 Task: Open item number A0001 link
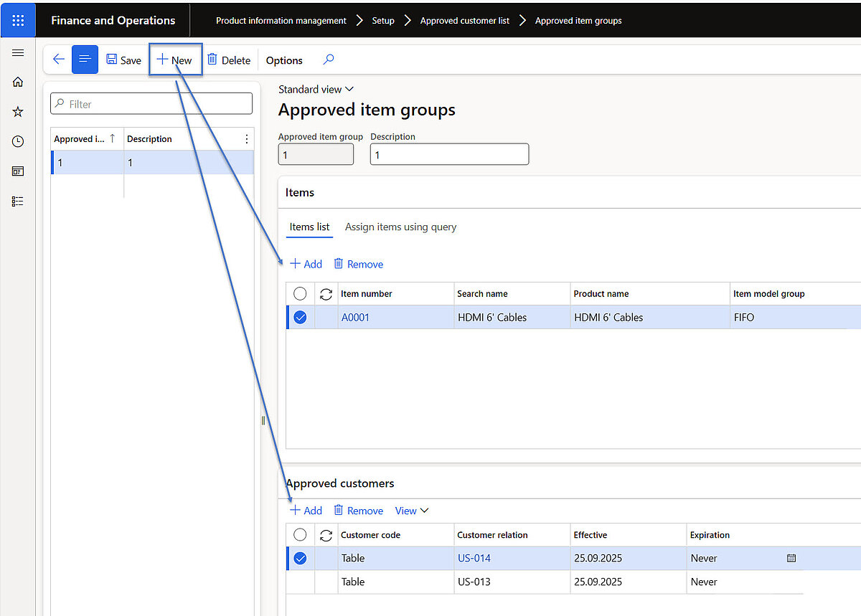(x=355, y=317)
